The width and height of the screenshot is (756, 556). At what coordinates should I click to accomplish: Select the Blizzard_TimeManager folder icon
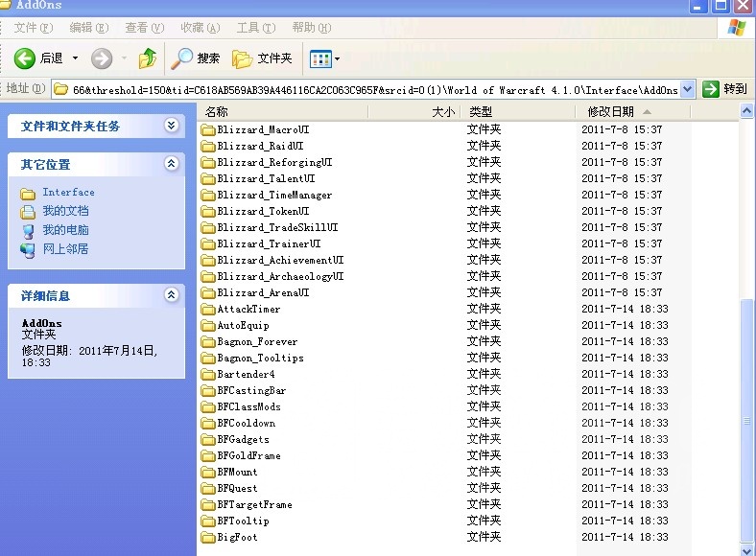coord(208,196)
